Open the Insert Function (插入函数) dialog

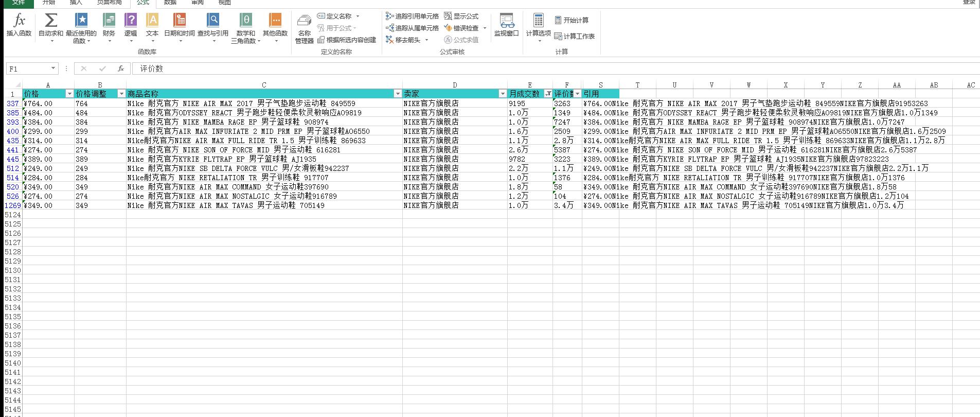pyautogui.click(x=19, y=26)
